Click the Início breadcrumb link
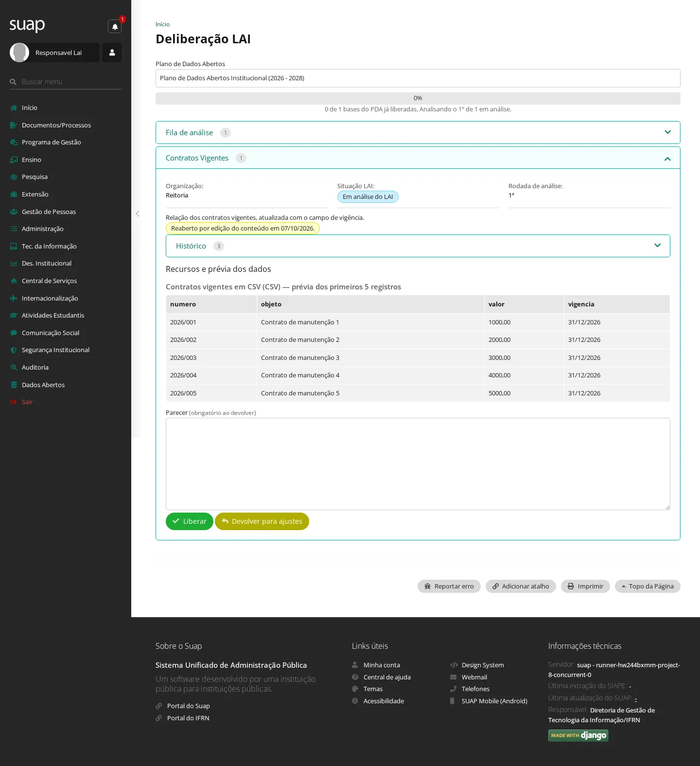700x766 pixels. click(x=162, y=24)
